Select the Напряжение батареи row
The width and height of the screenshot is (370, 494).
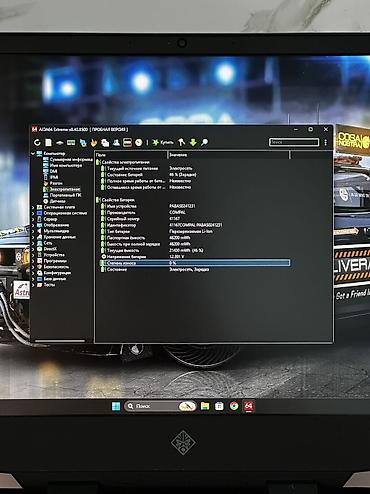click(x=195, y=257)
